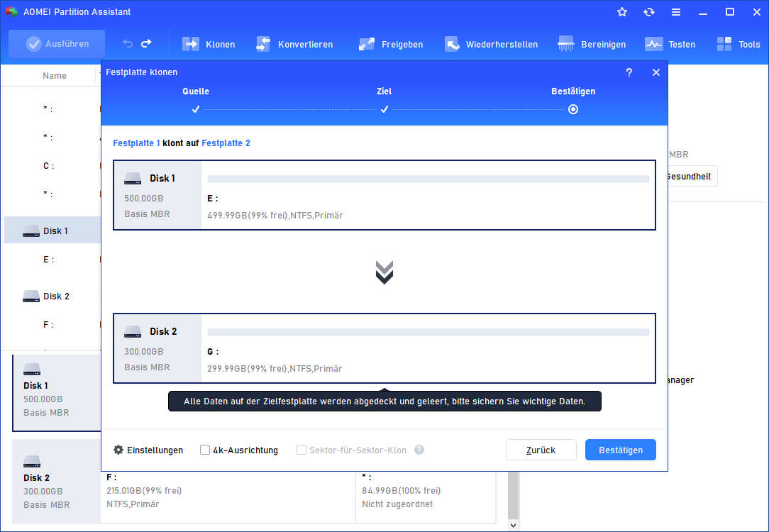
Task: Click the G: partition label in Disk 2
Action: click(213, 352)
